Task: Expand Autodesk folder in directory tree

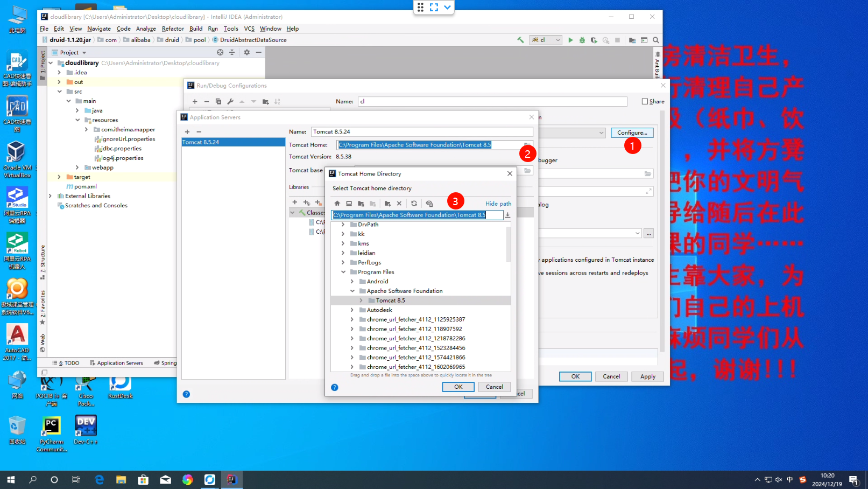Action: pos(352,310)
